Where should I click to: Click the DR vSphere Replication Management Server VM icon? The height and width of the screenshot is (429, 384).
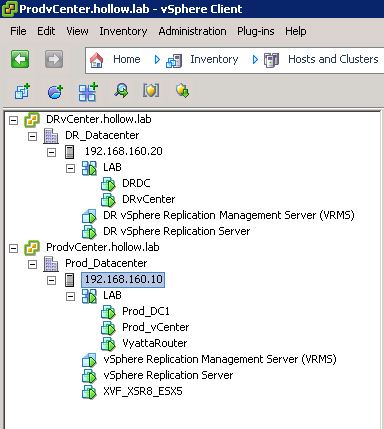[89, 216]
